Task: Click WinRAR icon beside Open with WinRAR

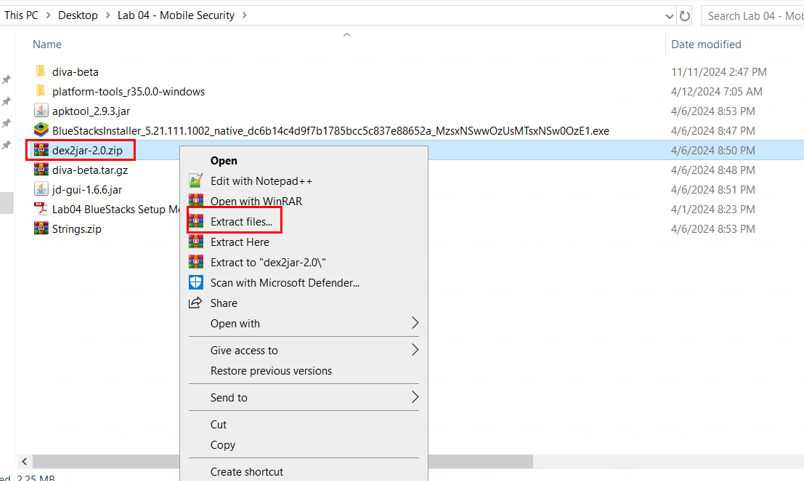Action: coord(195,201)
